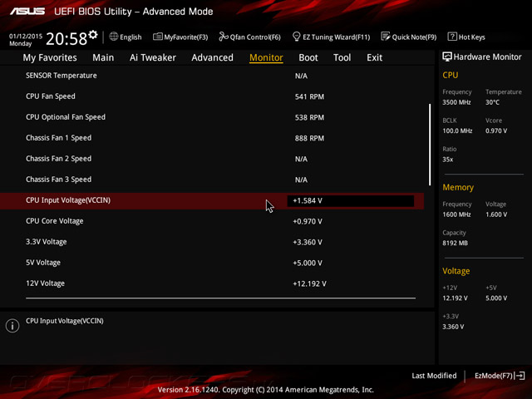This screenshot has height=399, width=532.
Task: Click the MyFavorite folder icon
Action: point(157,37)
